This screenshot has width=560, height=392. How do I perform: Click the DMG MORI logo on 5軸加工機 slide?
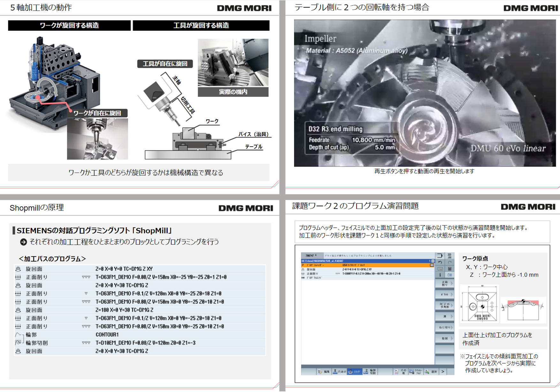coord(244,8)
